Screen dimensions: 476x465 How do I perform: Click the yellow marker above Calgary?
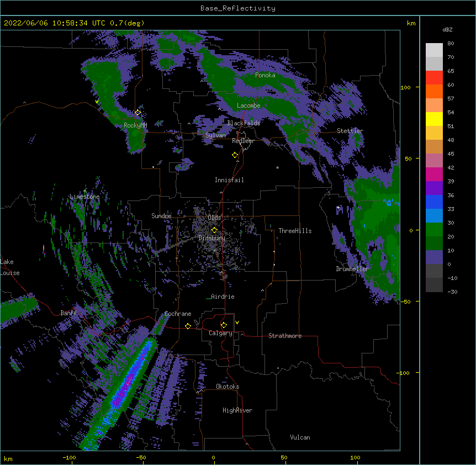(x=224, y=325)
